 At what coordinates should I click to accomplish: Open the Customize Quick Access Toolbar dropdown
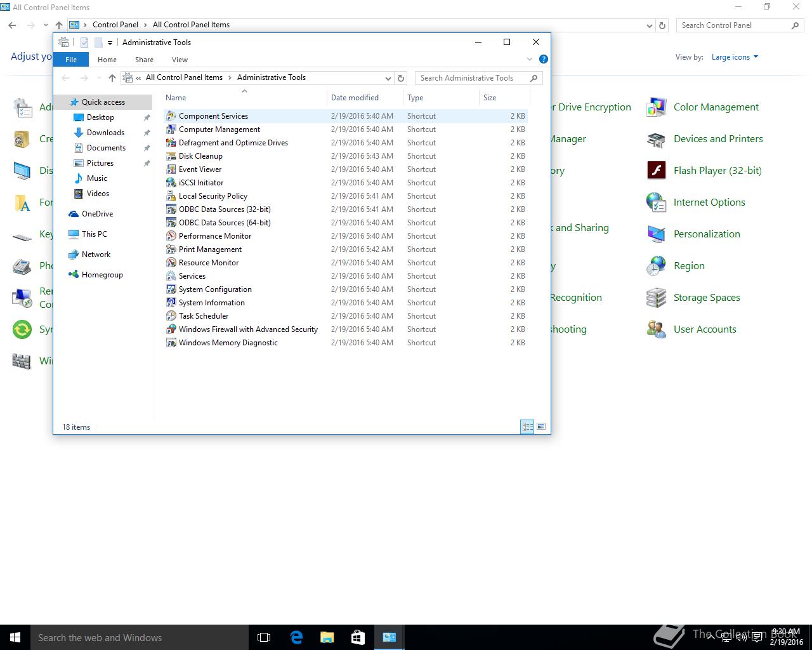pos(110,43)
